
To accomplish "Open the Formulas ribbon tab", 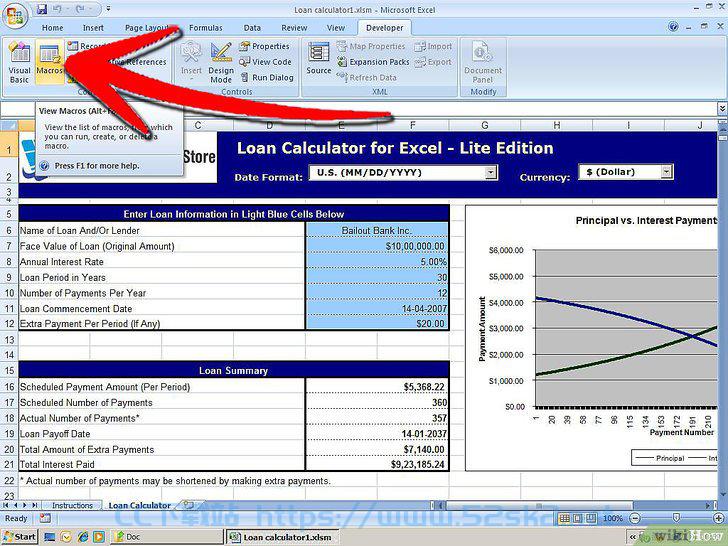I will (x=206, y=28).
